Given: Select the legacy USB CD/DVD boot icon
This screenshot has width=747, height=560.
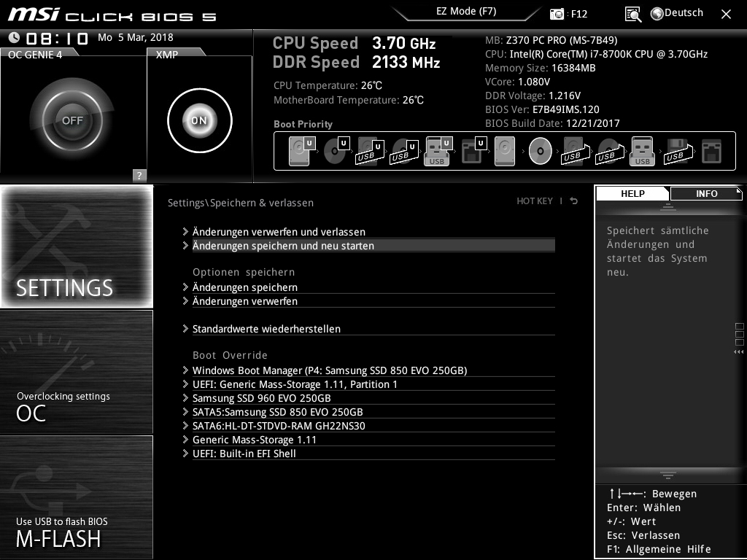Looking at the screenshot, I should [610, 151].
